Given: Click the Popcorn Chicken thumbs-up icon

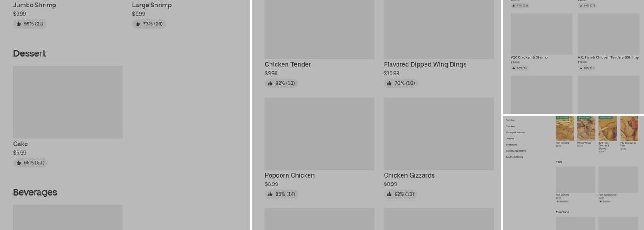Looking at the screenshot, I should (270, 194).
